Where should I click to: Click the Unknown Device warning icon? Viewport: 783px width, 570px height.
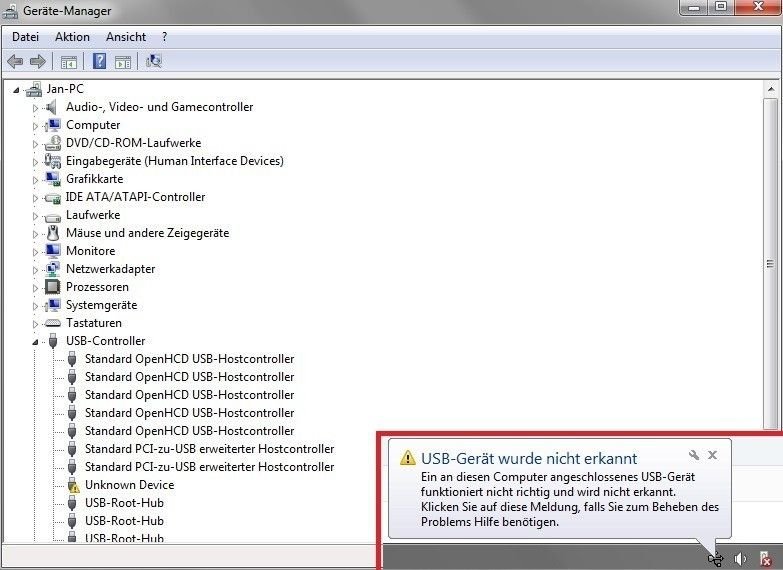click(72, 485)
